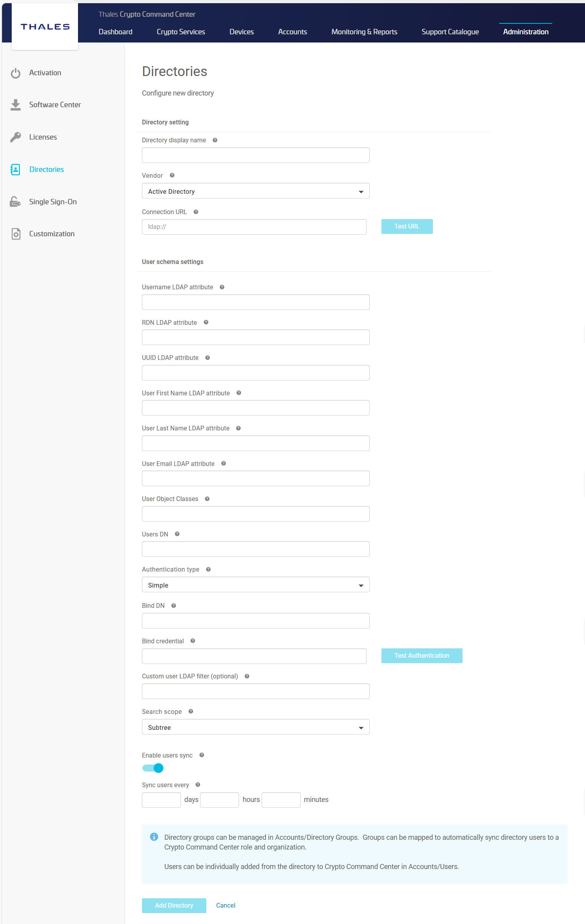Screen dimensions: 585x924
Task: Open the Vendor dropdown showing Active Directory
Action: [x=255, y=191]
